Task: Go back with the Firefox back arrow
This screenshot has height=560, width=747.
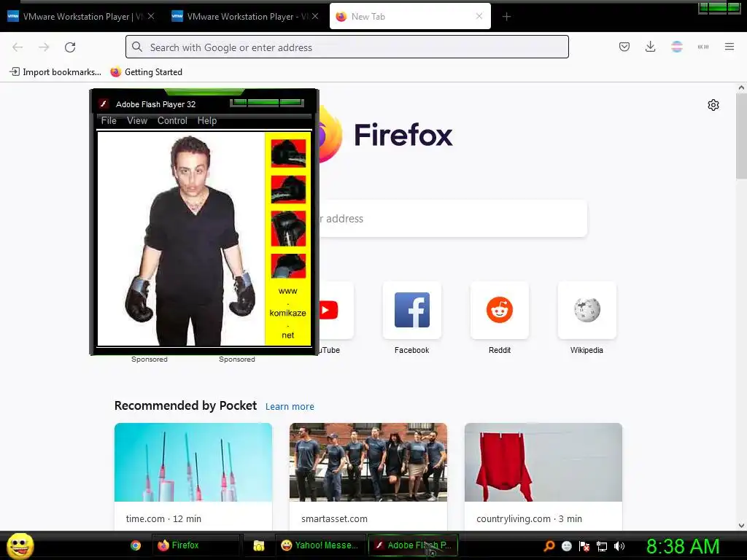Action: (x=18, y=47)
